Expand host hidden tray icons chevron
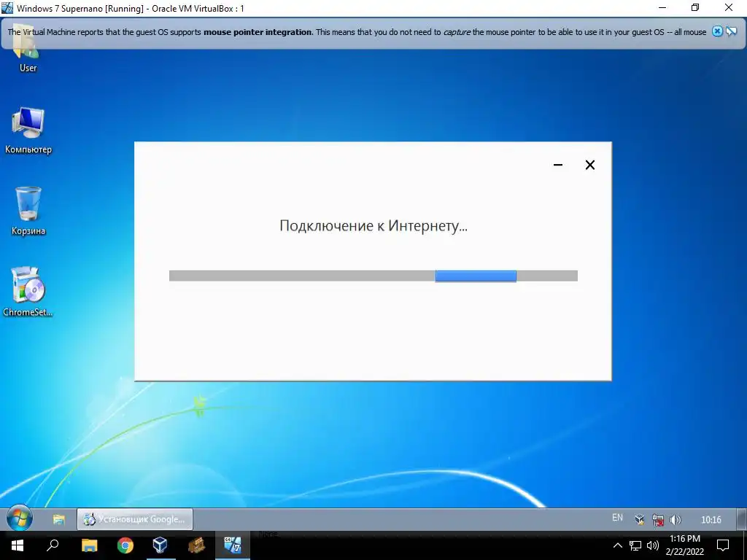The width and height of the screenshot is (747, 560). pyautogui.click(x=617, y=545)
